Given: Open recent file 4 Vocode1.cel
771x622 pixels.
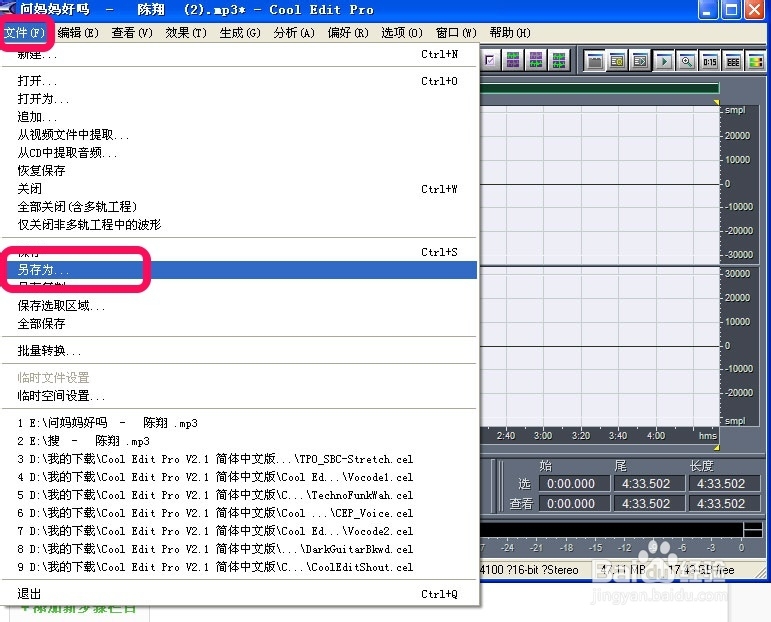Looking at the screenshot, I should 239,477.
